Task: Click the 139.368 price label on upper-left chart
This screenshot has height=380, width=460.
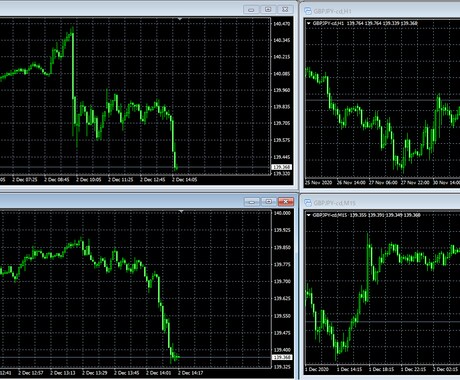Action: coord(282,167)
